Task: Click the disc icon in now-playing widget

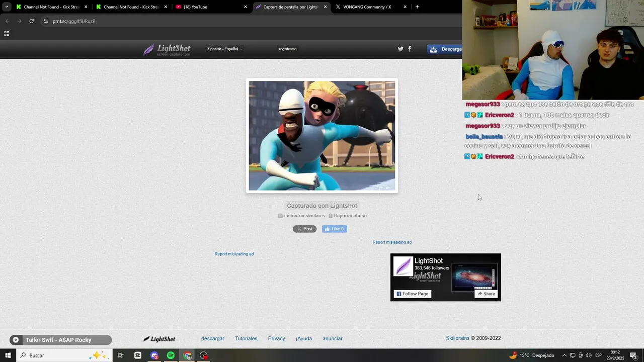Action: point(16,340)
